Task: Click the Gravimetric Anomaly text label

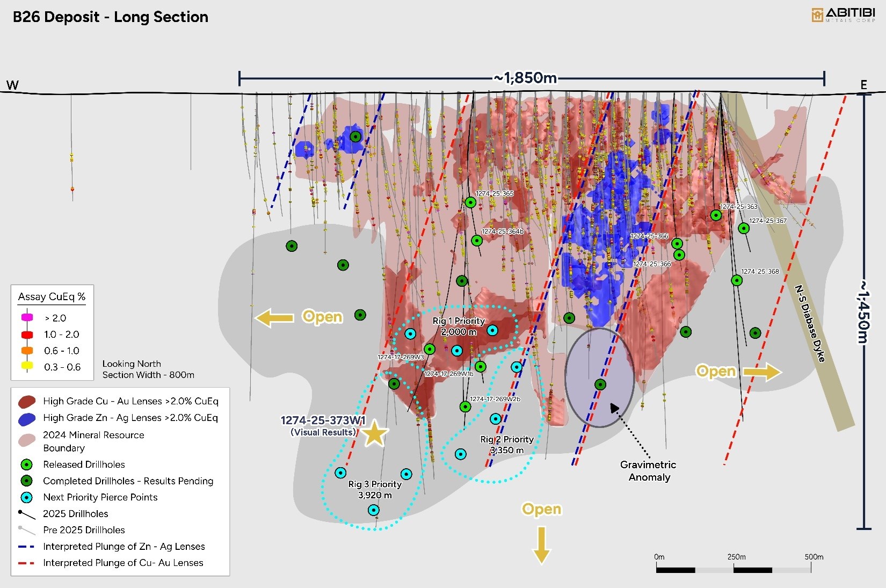Action: tap(649, 471)
